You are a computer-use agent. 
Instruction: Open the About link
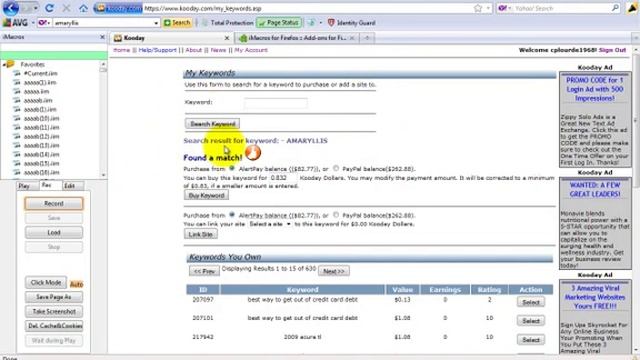click(193, 50)
